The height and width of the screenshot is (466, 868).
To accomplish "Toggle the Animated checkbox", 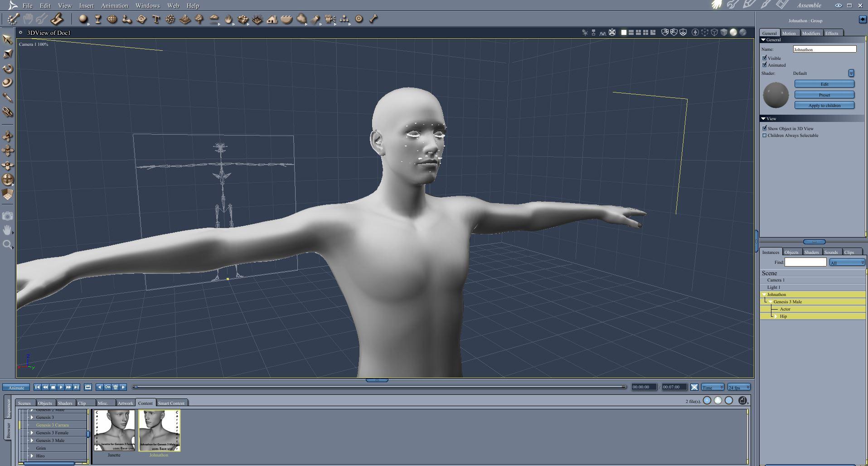I will point(765,65).
